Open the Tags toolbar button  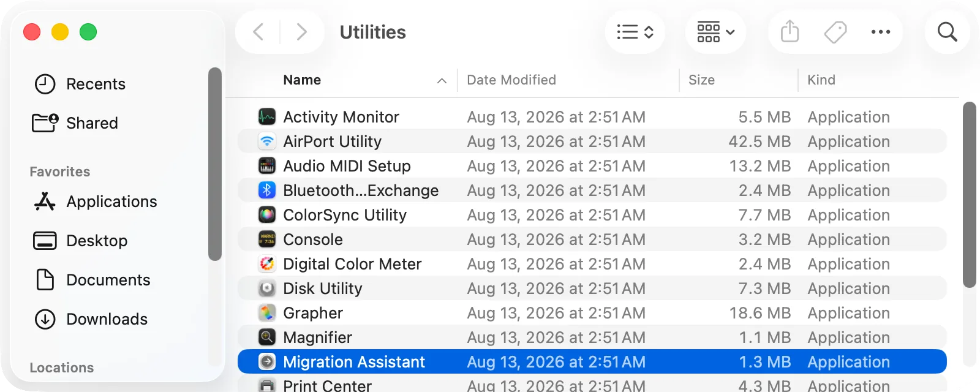click(835, 32)
